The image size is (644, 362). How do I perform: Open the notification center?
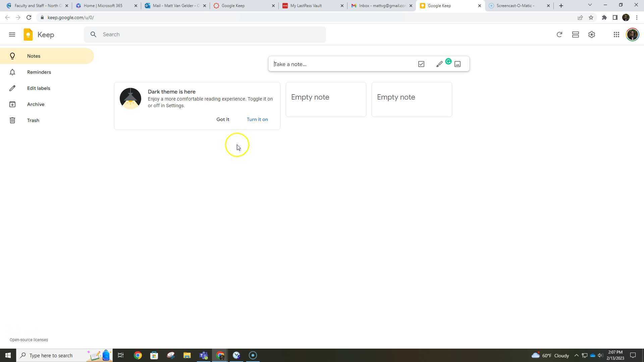[x=633, y=355]
